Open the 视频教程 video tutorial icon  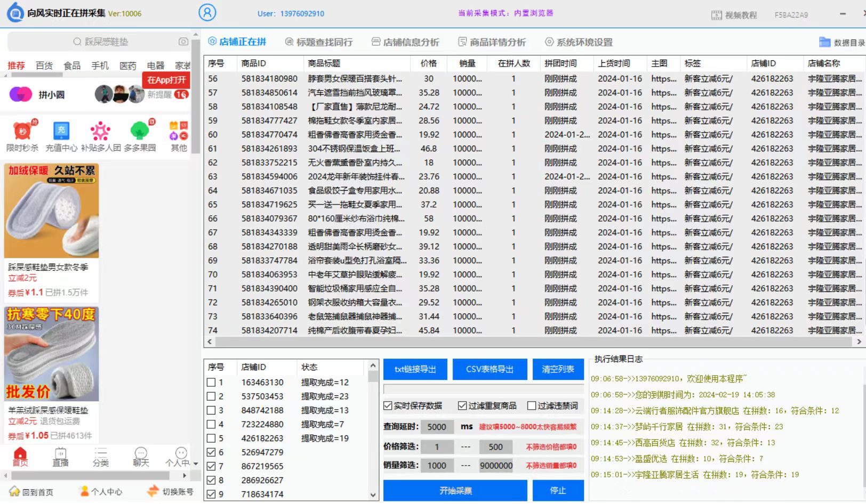716,15
